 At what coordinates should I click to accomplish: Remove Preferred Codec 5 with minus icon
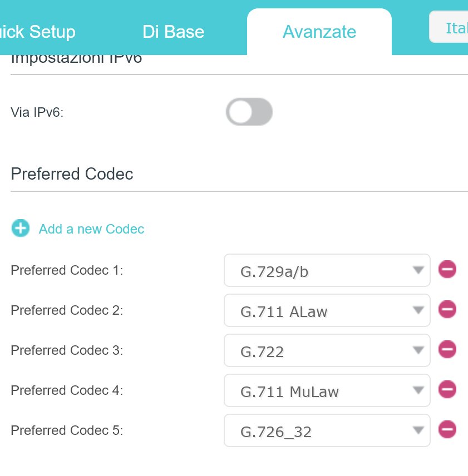coord(447,429)
